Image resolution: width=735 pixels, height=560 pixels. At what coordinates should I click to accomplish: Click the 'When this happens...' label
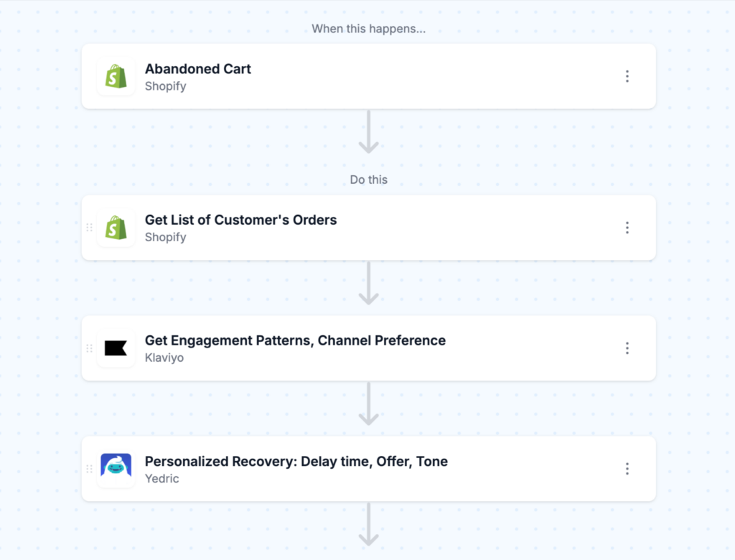pyautogui.click(x=368, y=29)
